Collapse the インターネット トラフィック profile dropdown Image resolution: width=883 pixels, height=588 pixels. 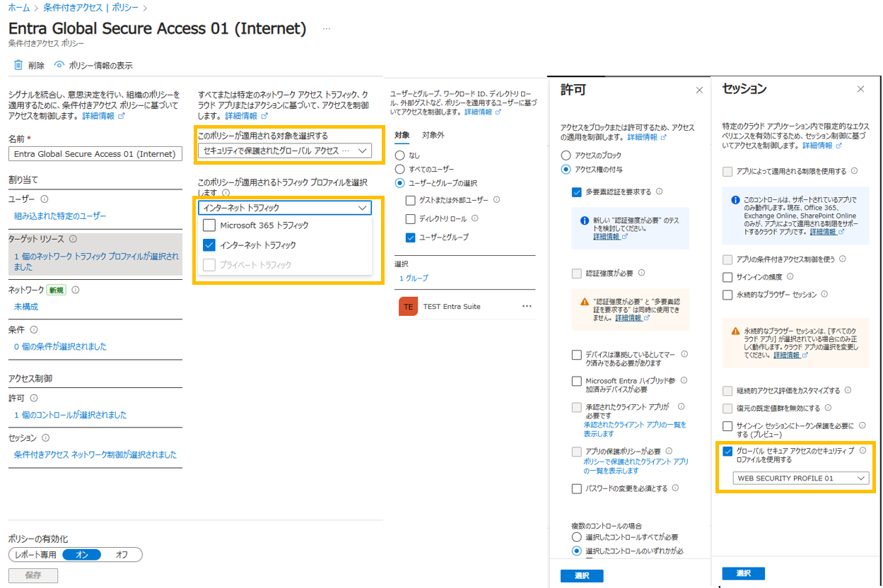284,208
